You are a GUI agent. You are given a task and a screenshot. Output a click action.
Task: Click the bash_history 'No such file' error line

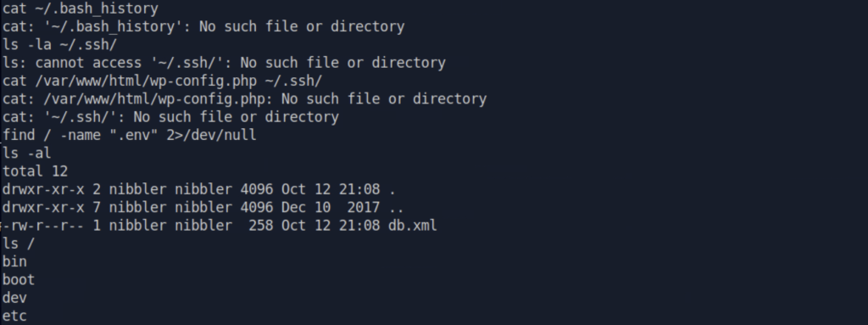click(203, 26)
